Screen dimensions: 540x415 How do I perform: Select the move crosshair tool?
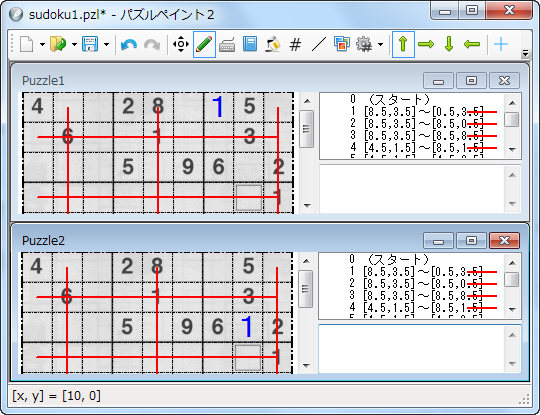[181, 44]
